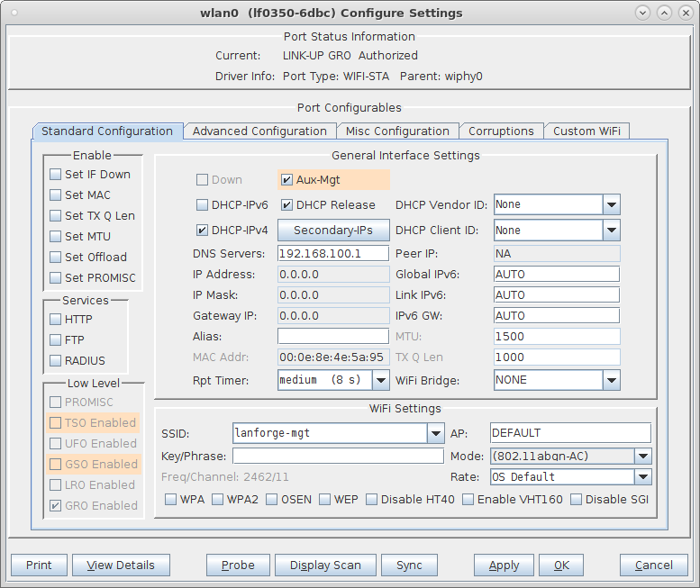Click the Secondary-IPs button
This screenshot has height=588, width=700.
[x=332, y=231]
